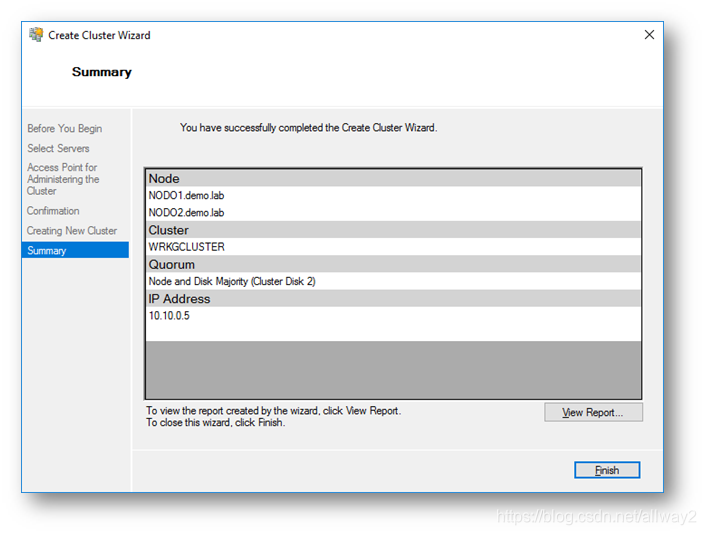Select the WRKGCLUSTER row
This screenshot has height=535, width=706.
(x=394, y=247)
